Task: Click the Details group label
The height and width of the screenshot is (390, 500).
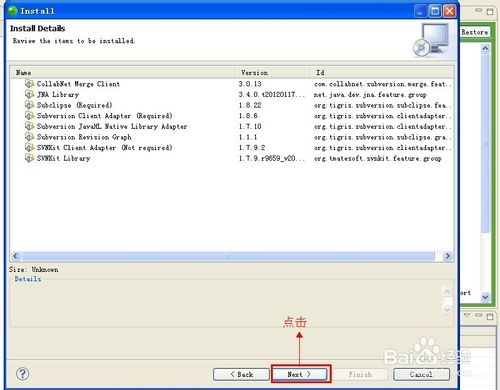Action: (x=28, y=279)
